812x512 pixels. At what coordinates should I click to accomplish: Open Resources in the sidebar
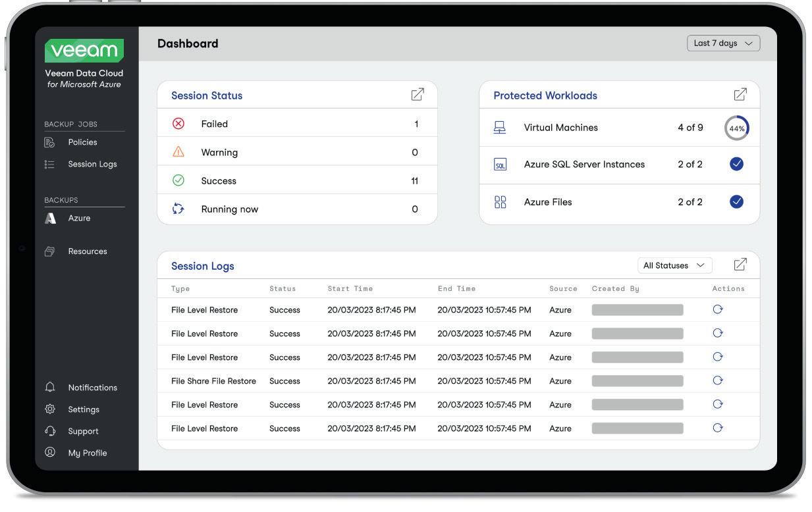pos(88,251)
